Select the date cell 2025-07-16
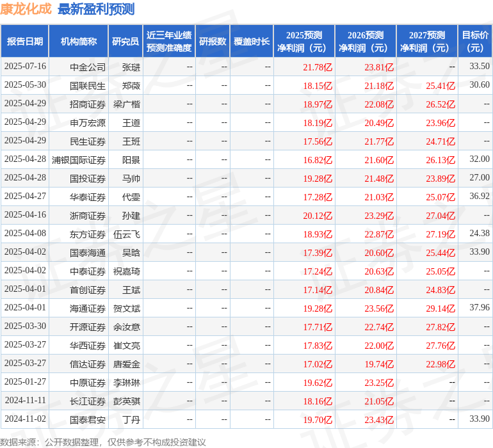 [25, 67]
